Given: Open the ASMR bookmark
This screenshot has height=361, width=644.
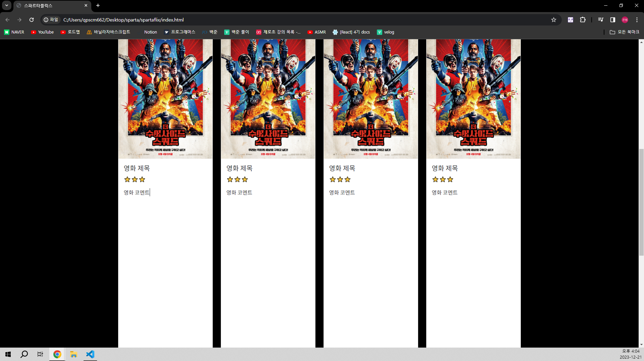Looking at the screenshot, I should [x=317, y=32].
